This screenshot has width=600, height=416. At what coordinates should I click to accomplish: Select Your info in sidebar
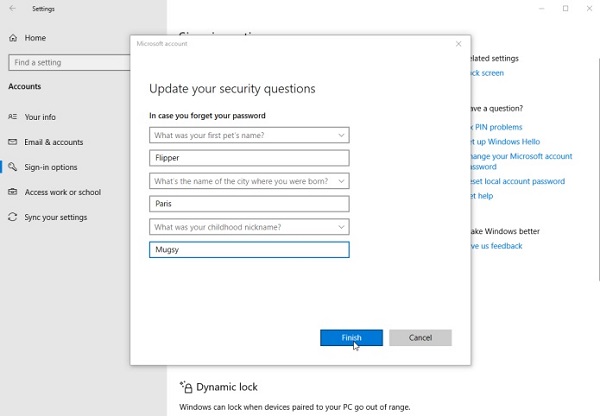coord(40,117)
